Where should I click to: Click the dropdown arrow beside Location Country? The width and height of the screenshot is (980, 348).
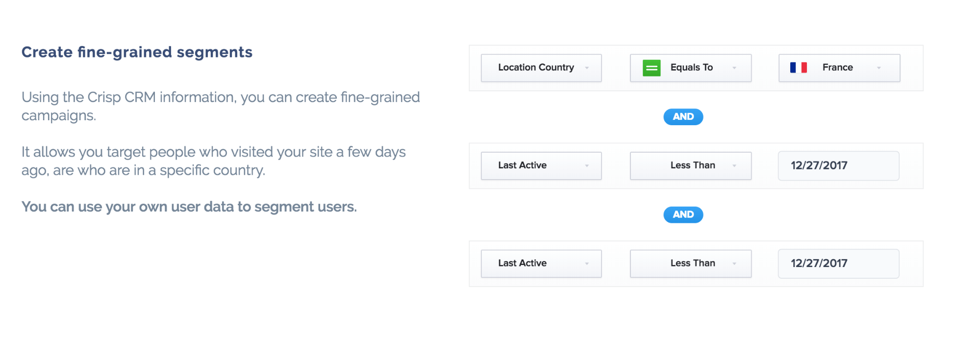coord(587,68)
